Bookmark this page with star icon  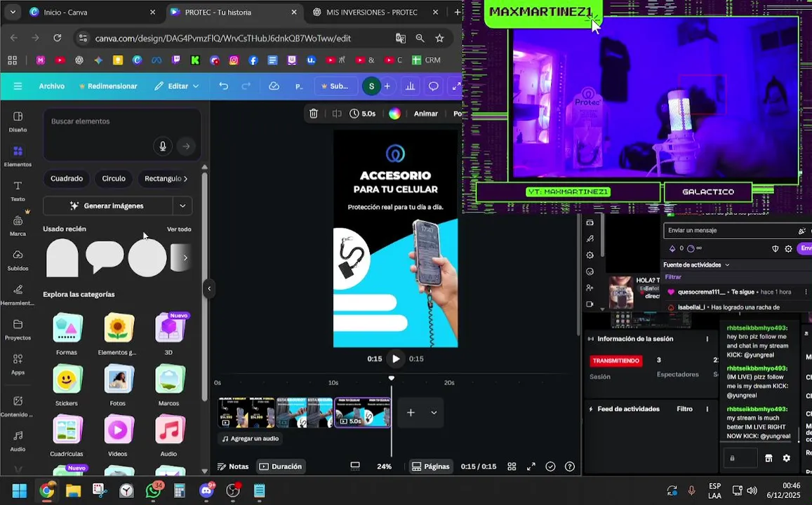point(439,38)
